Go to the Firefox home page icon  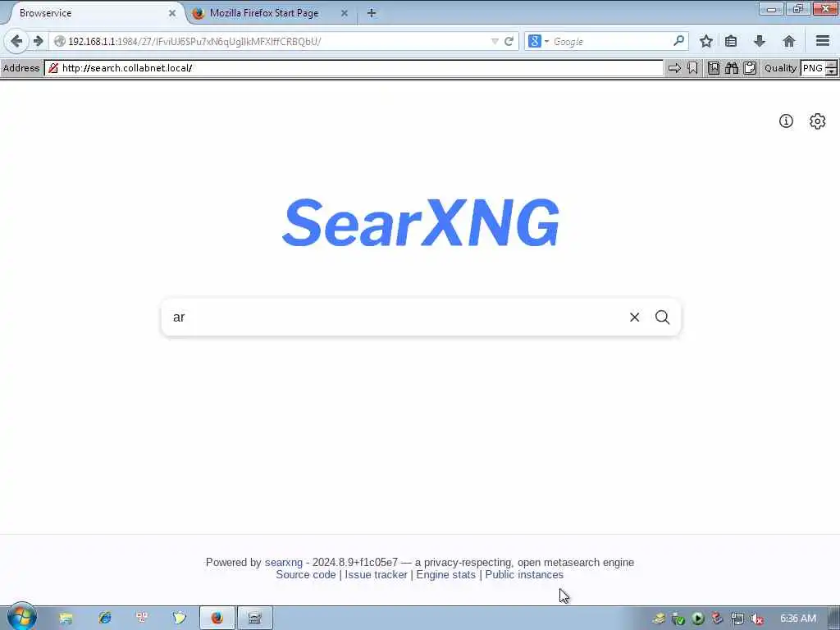[788, 41]
